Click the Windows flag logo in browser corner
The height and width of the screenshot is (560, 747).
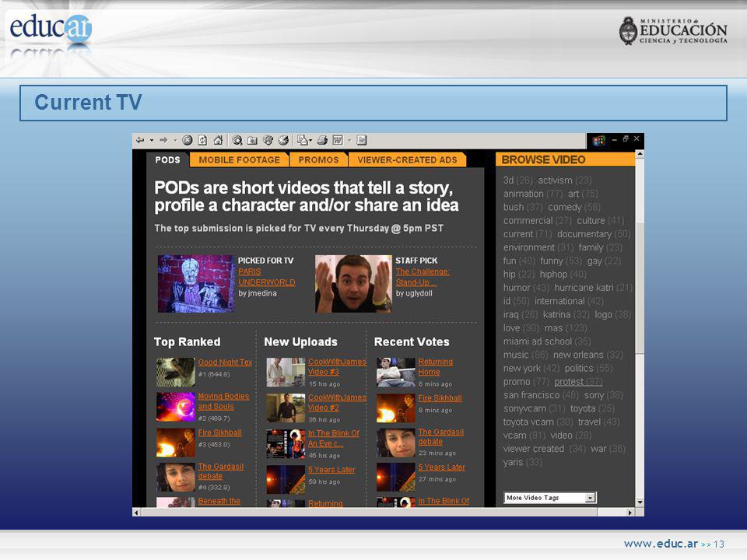tap(598, 141)
